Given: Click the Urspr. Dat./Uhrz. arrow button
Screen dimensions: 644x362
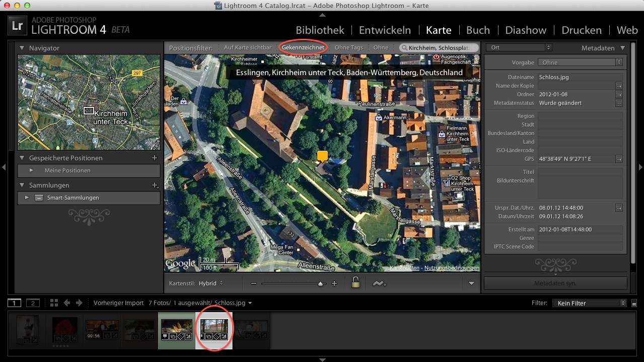Looking at the screenshot, I should pyautogui.click(x=619, y=208).
